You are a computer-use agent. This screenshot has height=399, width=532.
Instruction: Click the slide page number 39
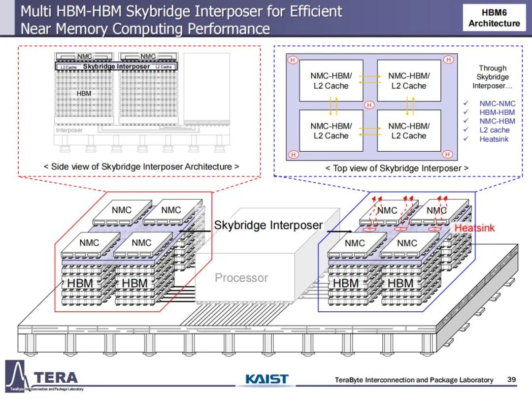(x=512, y=379)
